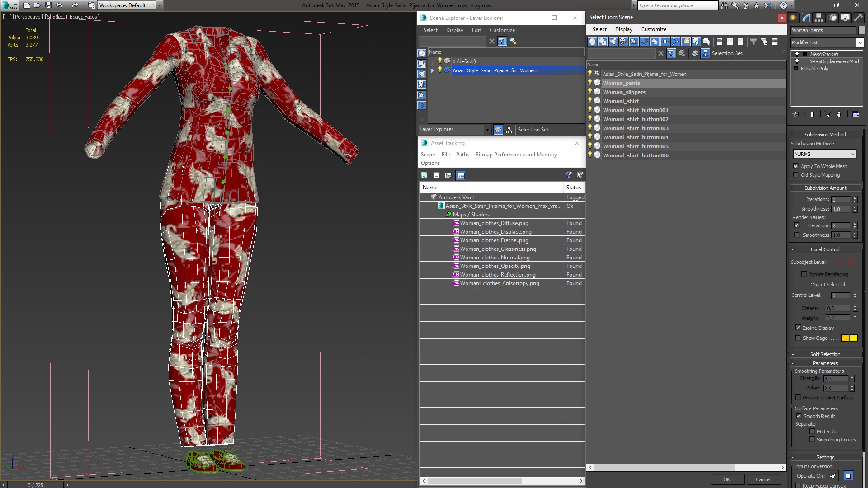The image size is (868, 488).
Task: Open the Motion command panel tab
Action: click(x=833, y=18)
